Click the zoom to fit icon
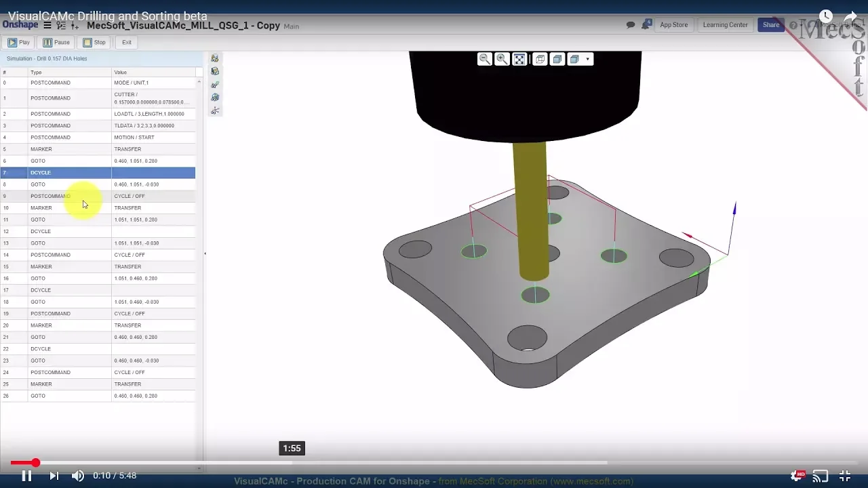Viewport: 868px width, 488px height. 519,59
